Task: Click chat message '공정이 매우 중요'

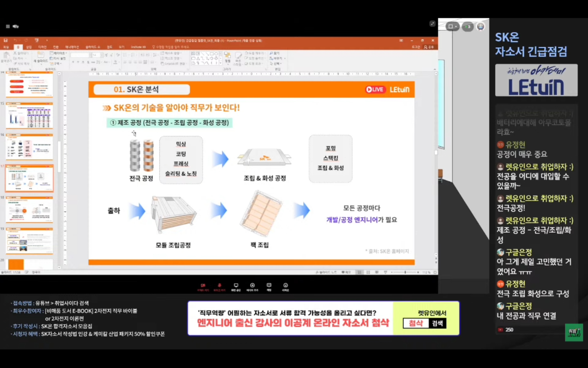Action: tap(522, 154)
